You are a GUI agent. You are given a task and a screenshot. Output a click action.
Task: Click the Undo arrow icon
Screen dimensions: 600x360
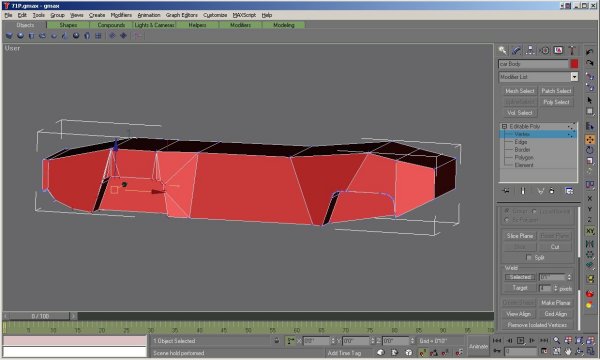(590, 52)
